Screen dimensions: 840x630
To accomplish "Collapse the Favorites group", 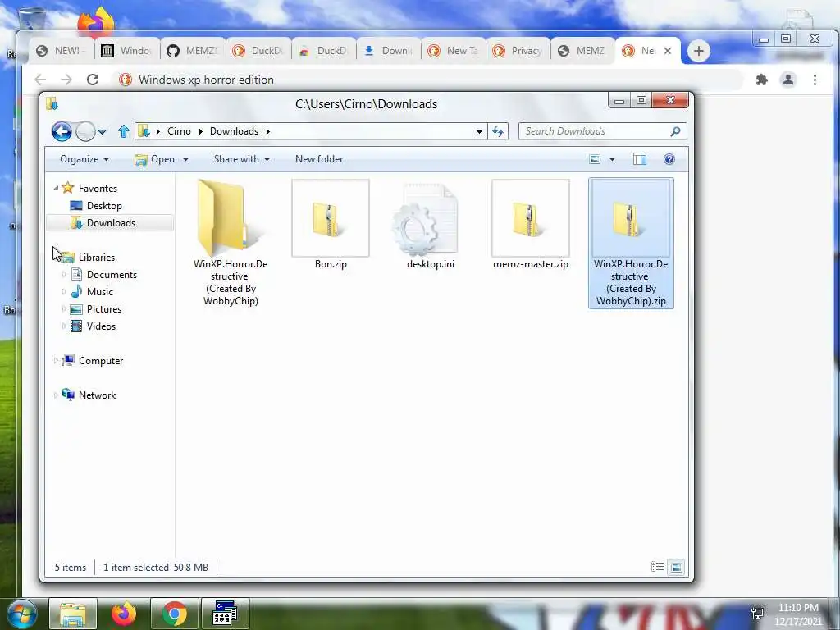I will click(56, 188).
